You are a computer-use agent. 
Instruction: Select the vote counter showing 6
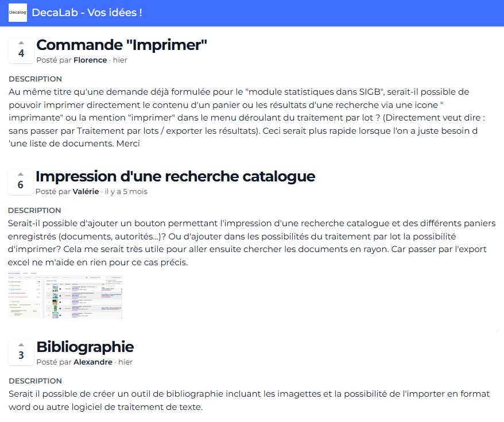pos(21,184)
